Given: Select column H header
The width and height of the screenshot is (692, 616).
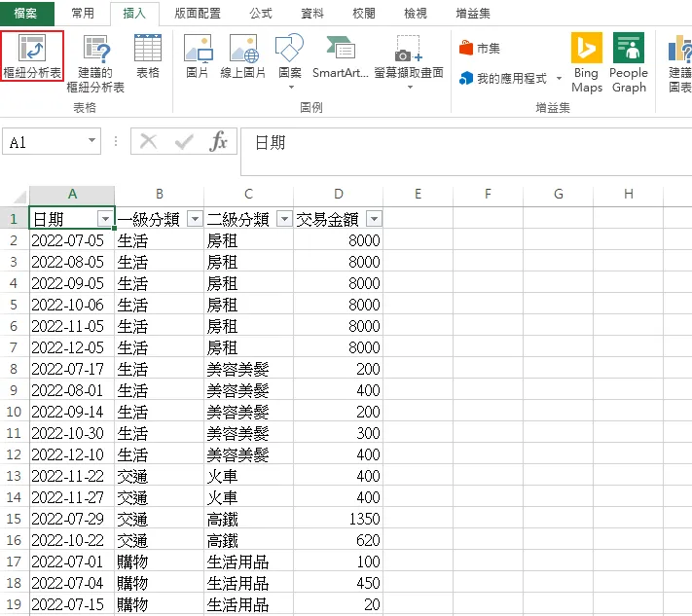Looking at the screenshot, I should coord(629,195).
